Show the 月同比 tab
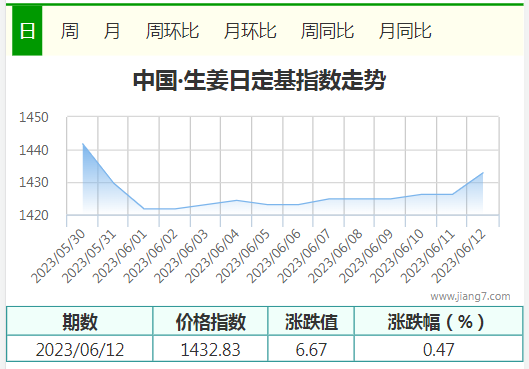Image resolution: width=529 pixels, height=369 pixels. coord(405,31)
